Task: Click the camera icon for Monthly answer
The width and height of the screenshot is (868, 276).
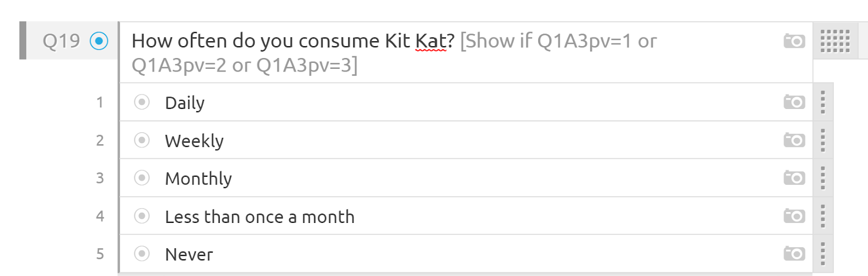Action: (794, 178)
